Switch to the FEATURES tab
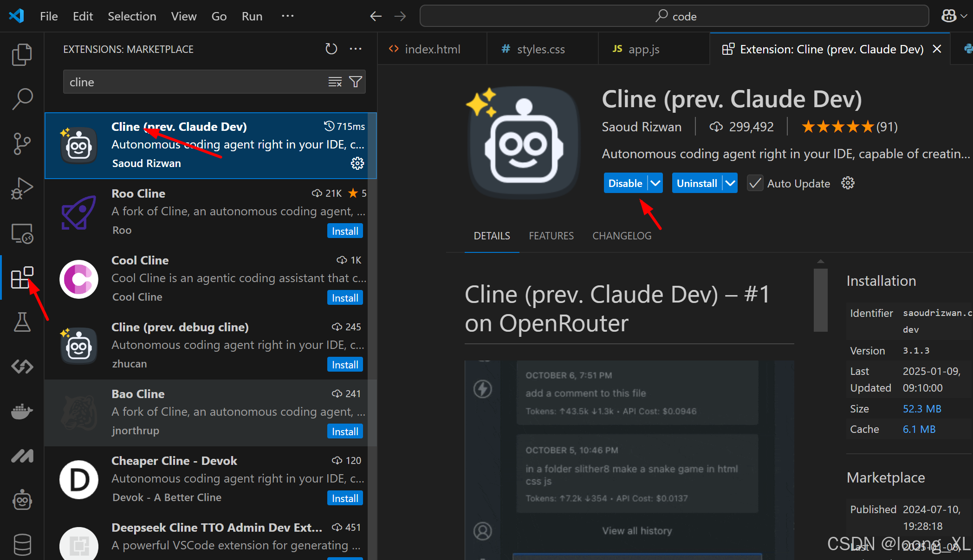The image size is (973, 560). (551, 236)
